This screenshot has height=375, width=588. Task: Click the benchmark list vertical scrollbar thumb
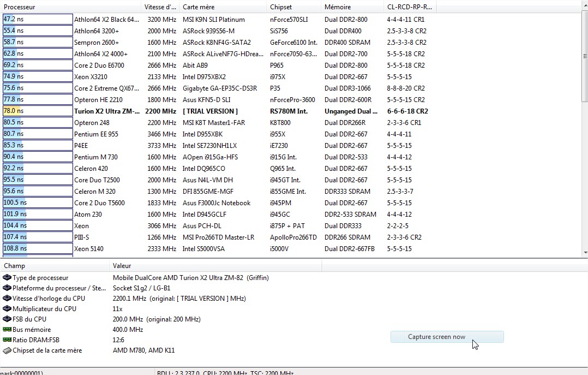click(585, 56)
